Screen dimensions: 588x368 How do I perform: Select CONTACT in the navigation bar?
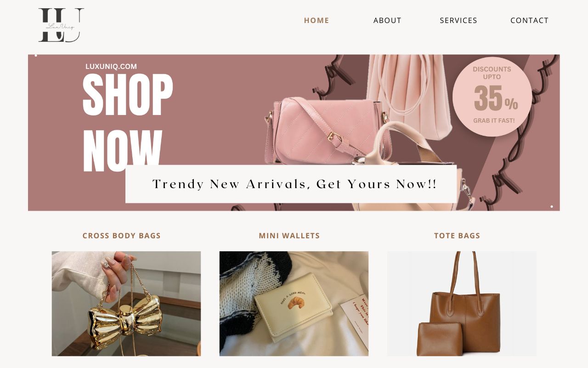tap(529, 20)
